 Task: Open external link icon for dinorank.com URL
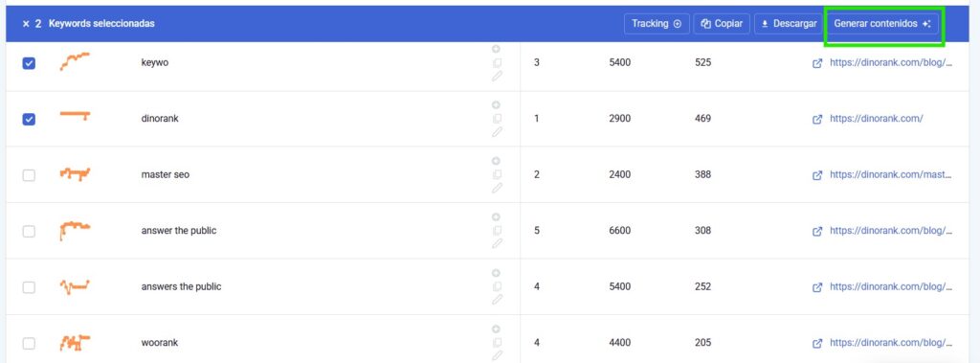[x=817, y=119]
